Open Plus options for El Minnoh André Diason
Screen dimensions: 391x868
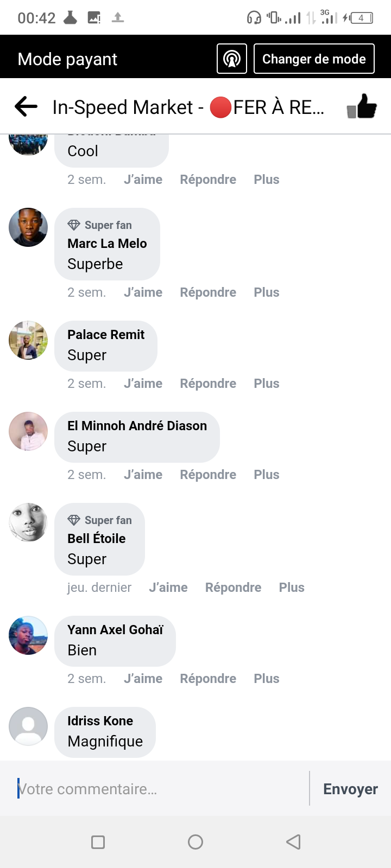[x=266, y=475]
